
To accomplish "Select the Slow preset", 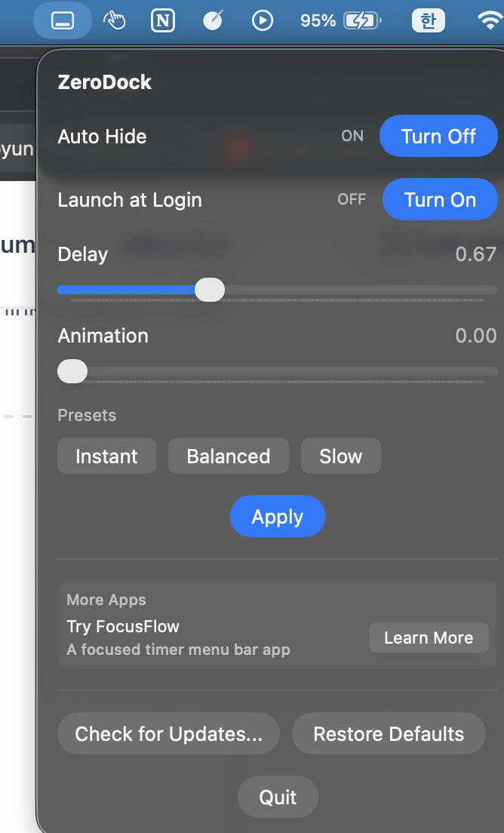I will click(x=340, y=456).
